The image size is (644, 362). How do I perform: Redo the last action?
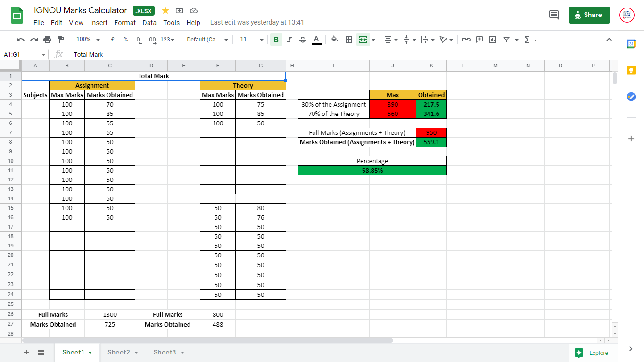[x=34, y=40]
